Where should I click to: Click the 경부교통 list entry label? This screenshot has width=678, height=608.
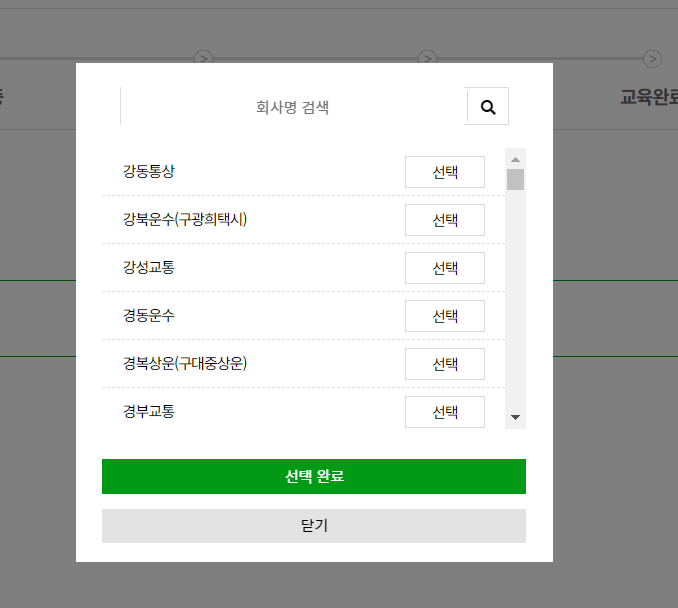[x=149, y=411]
